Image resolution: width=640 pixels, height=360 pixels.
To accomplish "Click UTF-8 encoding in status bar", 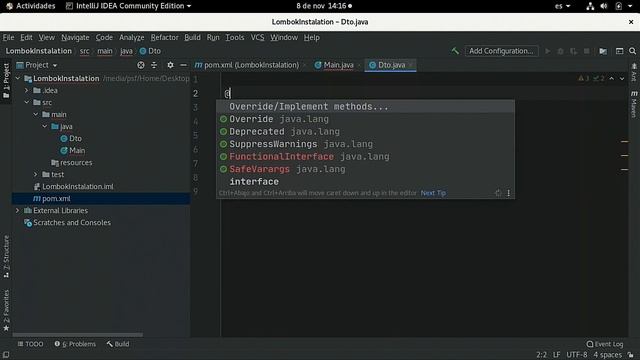I will (577, 355).
